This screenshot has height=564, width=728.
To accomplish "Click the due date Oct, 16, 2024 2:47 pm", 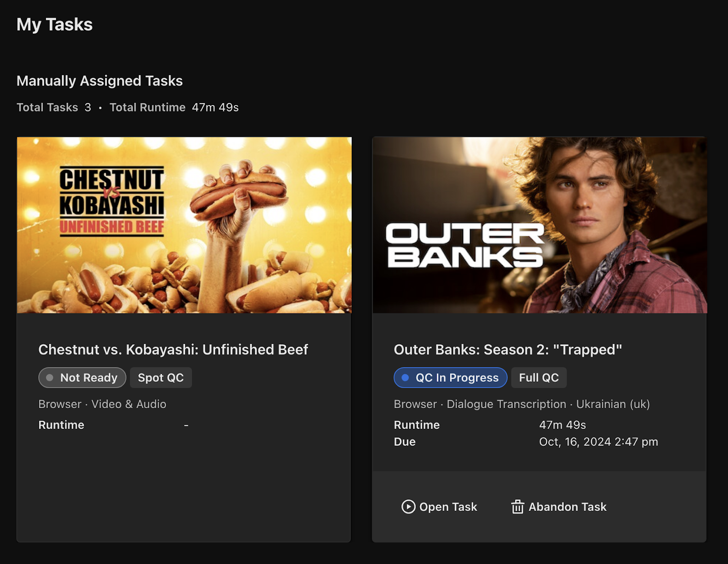I will click(x=598, y=442).
